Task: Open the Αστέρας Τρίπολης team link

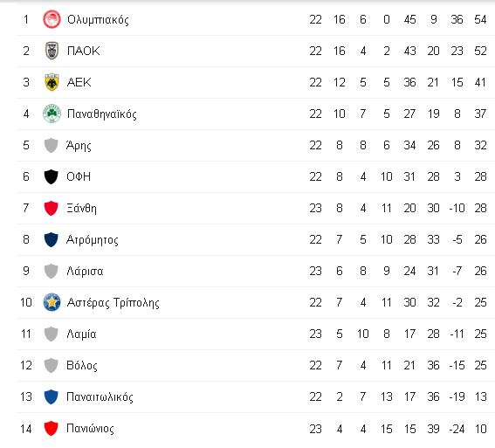Action: pos(113,303)
